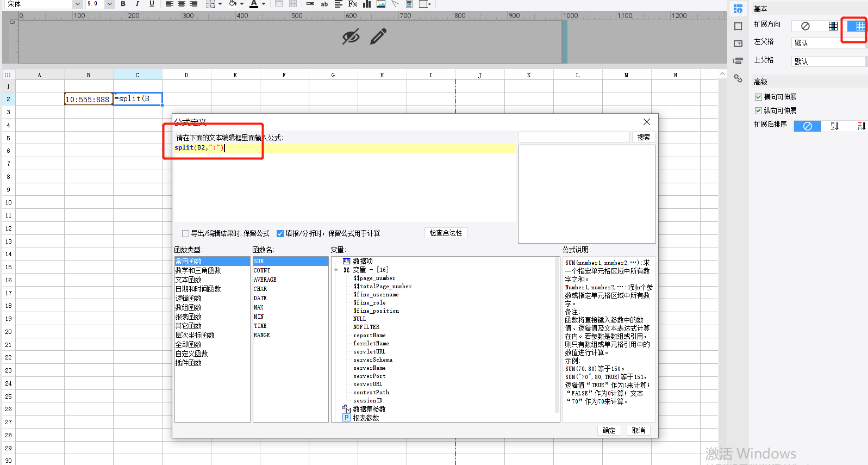Open the 上父格 dropdown
Viewport: 868px width, 465px height.
click(828, 61)
